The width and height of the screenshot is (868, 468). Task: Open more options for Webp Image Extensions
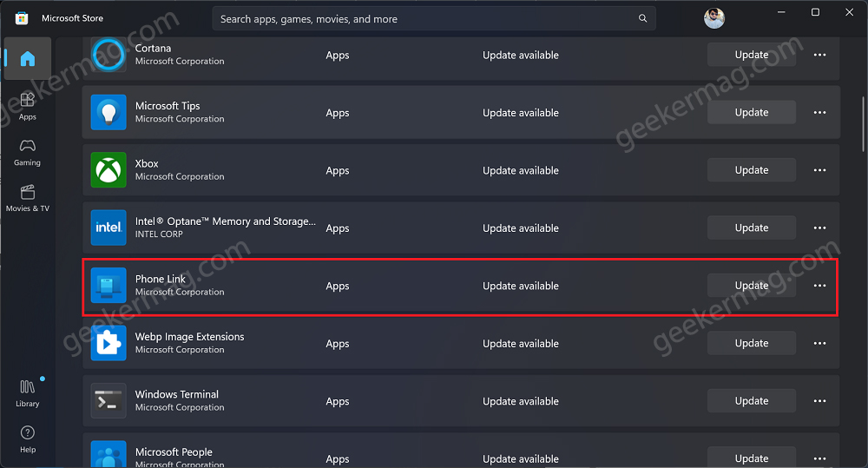[x=820, y=343]
